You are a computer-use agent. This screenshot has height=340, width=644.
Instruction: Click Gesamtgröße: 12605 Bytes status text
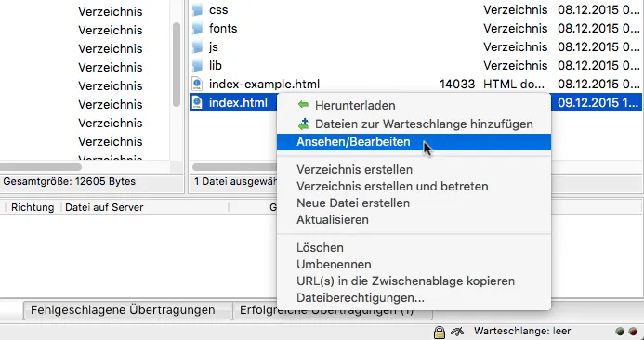point(69,181)
